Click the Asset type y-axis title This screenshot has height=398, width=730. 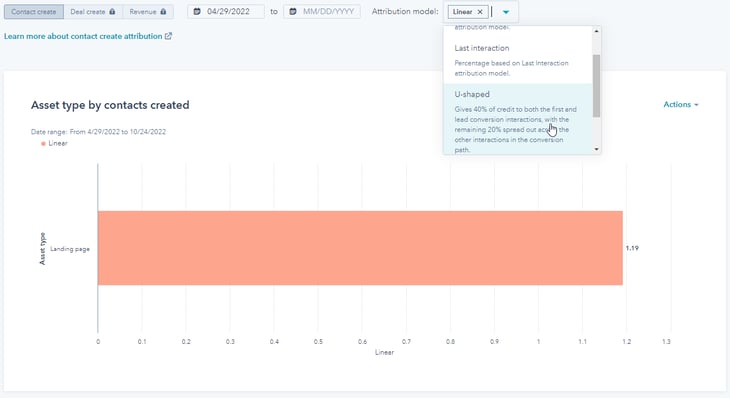click(x=42, y=249)
